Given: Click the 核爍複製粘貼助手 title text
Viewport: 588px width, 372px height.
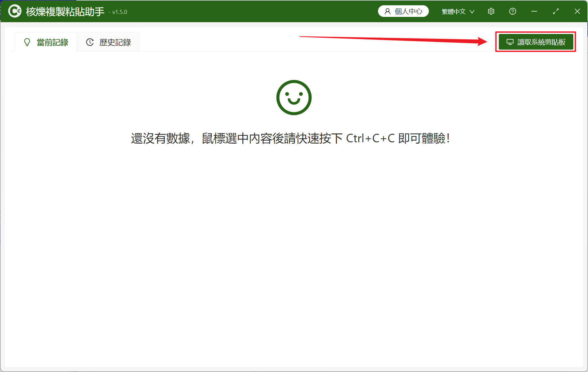Looking at the screenshot, I should tap(65, 11).
